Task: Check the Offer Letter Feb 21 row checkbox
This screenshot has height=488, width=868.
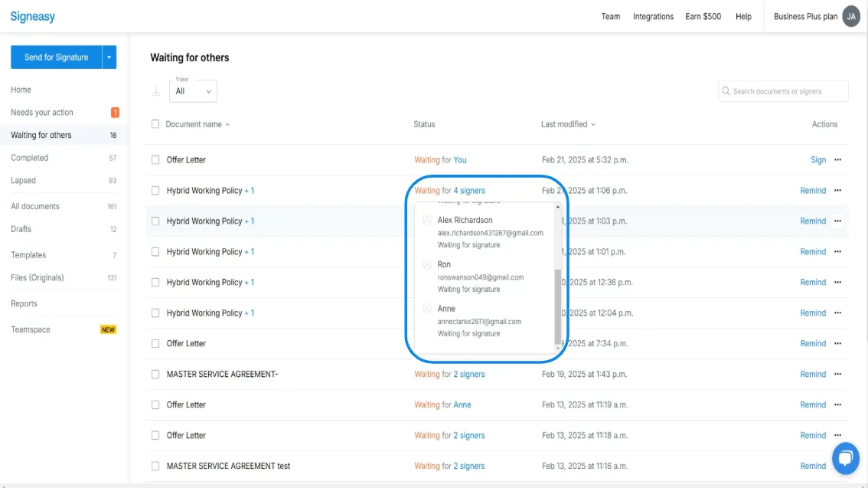Action: [155, 159]
